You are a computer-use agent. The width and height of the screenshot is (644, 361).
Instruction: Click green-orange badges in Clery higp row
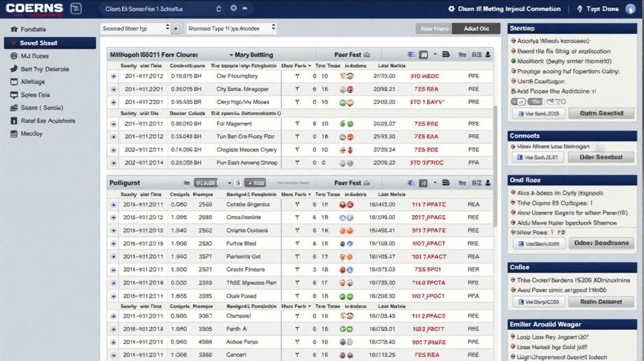[347, 102]
